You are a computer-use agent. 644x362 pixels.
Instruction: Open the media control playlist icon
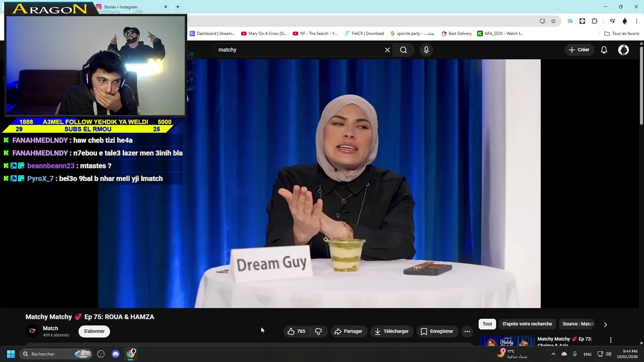pos(612,21)
